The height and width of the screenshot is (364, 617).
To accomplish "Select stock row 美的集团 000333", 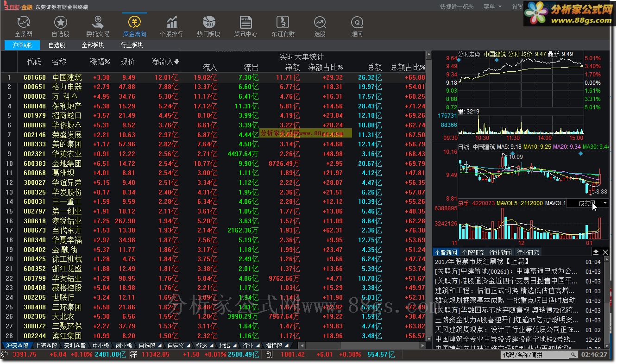I will [x=213, y=144].
